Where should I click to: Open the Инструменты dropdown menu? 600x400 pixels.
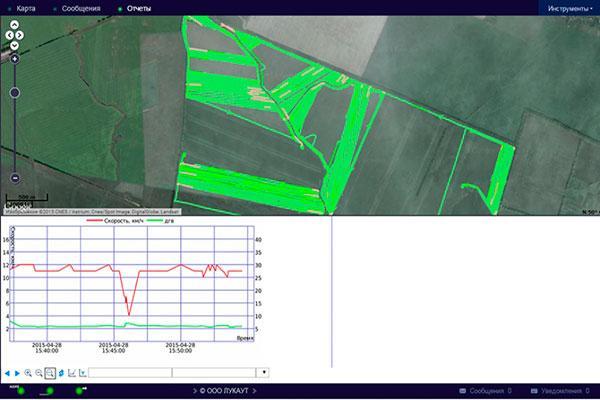tap(569, 8)
